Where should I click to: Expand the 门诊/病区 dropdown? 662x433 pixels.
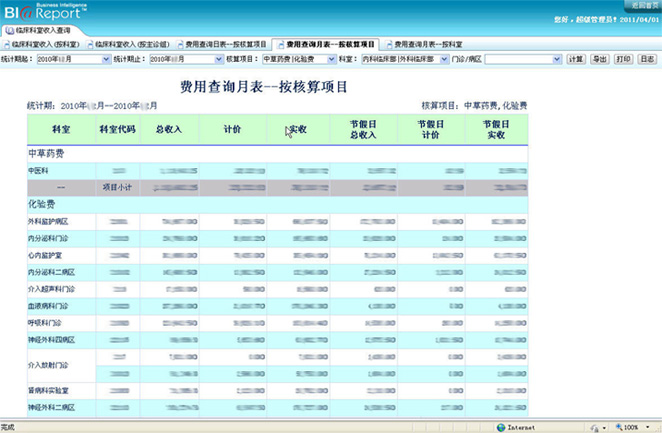coord(557,60)
